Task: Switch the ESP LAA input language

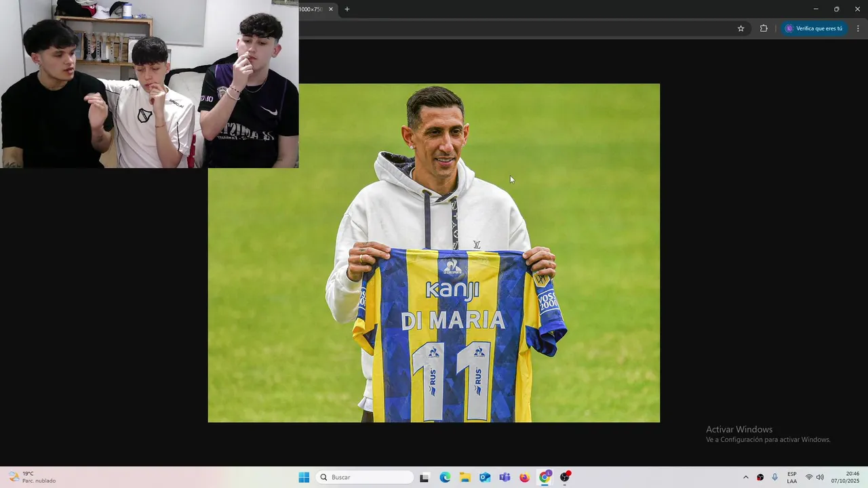Action: 792,477
